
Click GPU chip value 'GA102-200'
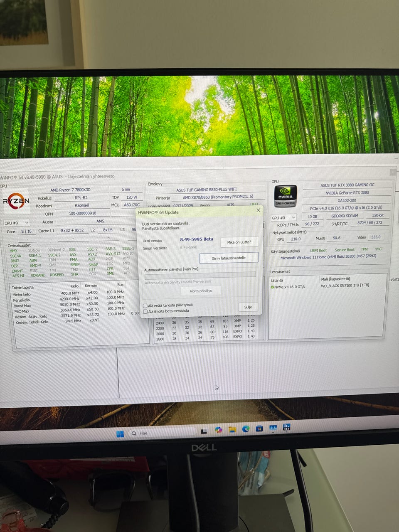347,200
